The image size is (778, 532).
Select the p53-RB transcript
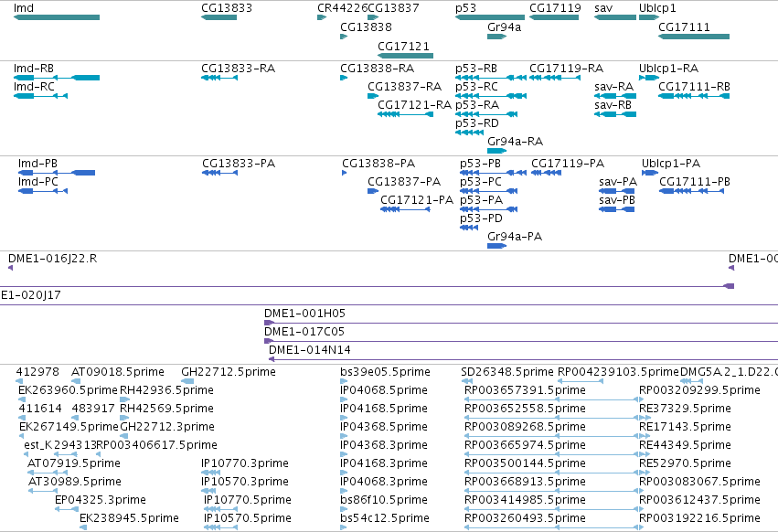point(491,78)
